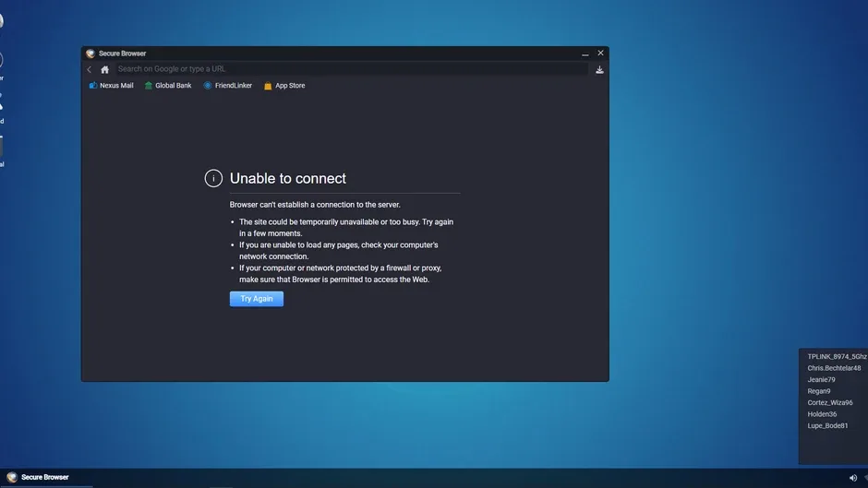Select the Chris.Bechtelar48 network
868x488 pixels.
pos(834,368)
